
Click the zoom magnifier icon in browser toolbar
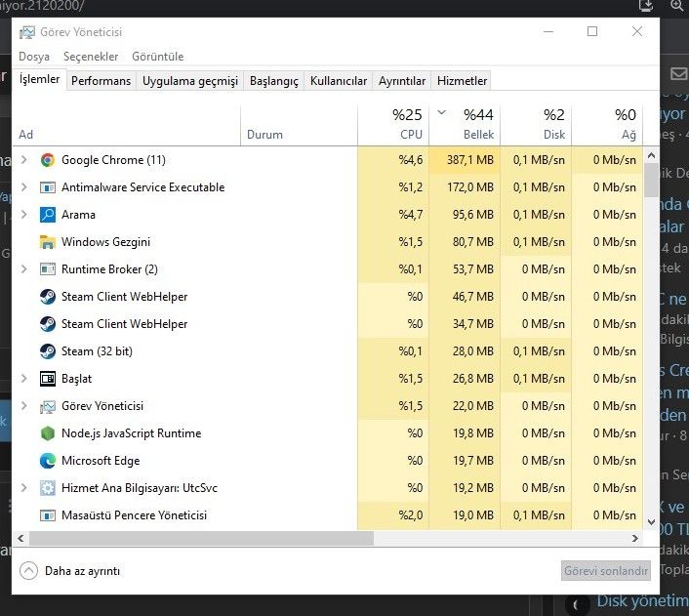click(676, 5)
